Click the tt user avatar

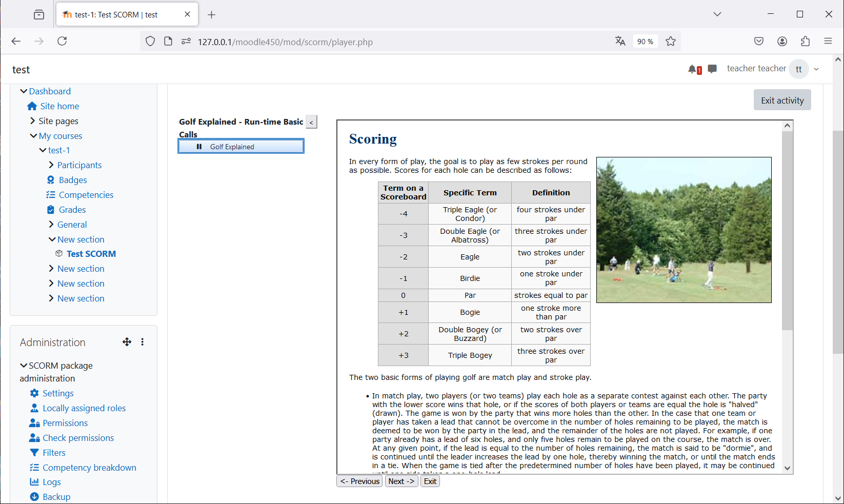tap(799, 69)
